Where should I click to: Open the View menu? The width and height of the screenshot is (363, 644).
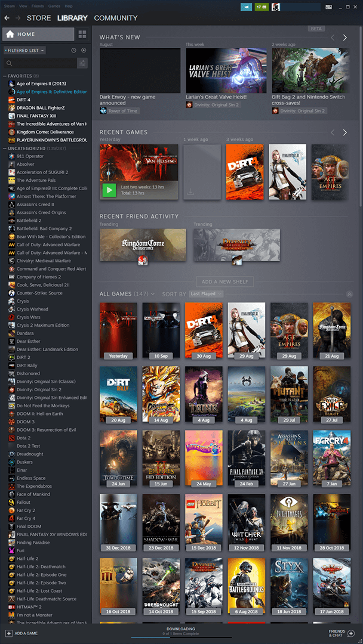[23, 6]
